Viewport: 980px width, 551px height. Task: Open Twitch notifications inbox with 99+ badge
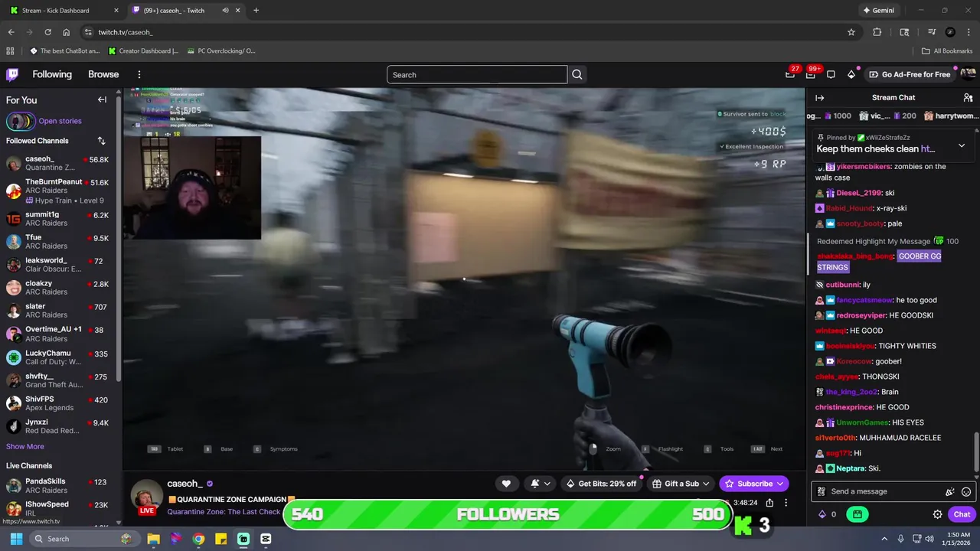[811, 74]
